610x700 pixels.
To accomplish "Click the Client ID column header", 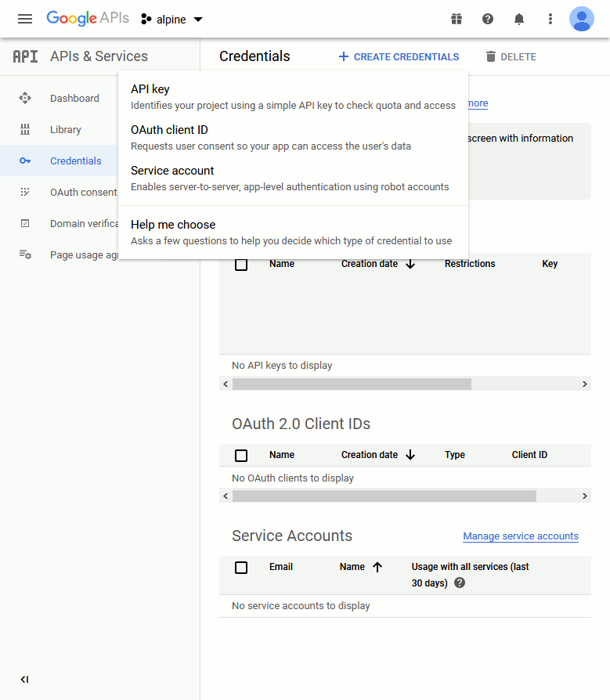I will pos(529,455).
